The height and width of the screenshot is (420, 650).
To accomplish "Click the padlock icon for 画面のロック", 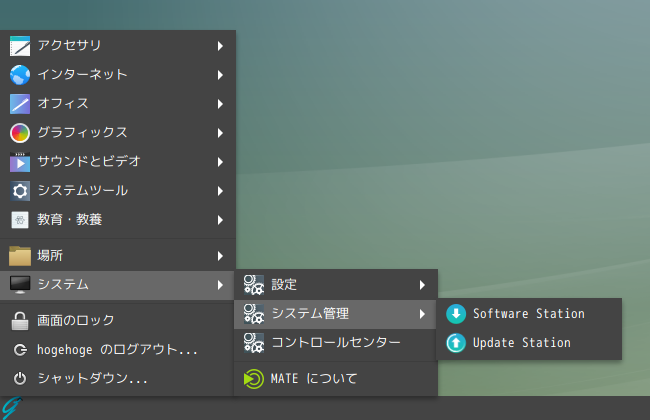I will 20,321.
